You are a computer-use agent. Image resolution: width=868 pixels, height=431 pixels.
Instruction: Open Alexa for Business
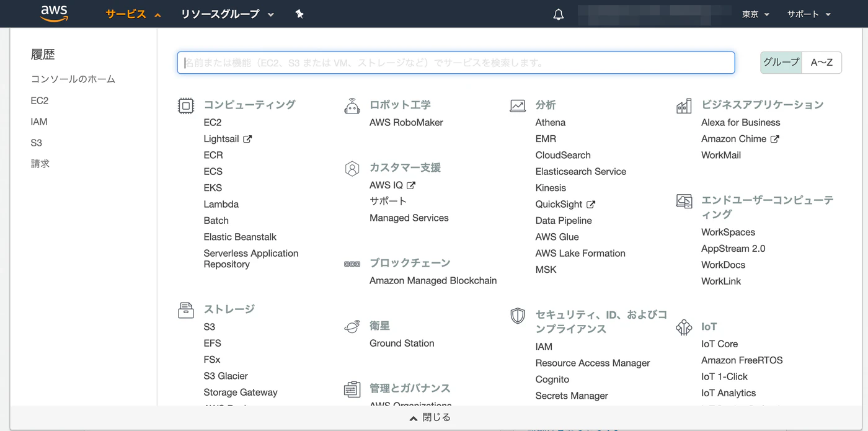click(x=741, y=122)
